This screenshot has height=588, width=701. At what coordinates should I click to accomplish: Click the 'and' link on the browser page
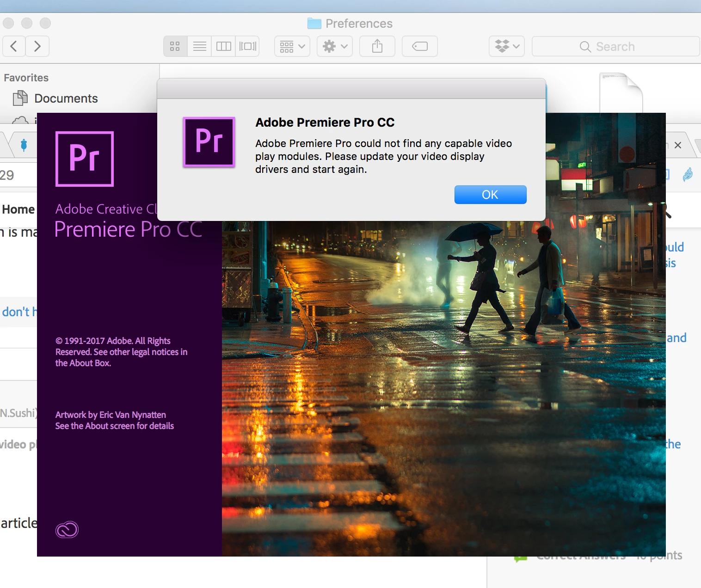[676, 338]
